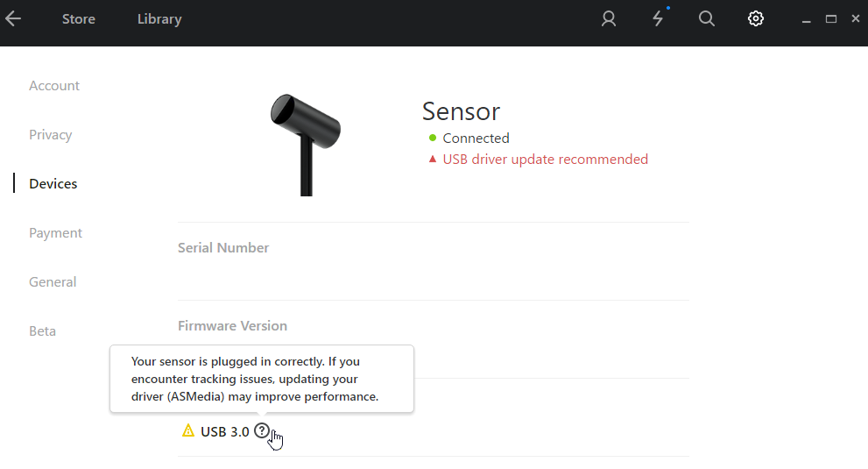Open the lightning bolt notifications icon
868x469 pixels.
(658, 19)
